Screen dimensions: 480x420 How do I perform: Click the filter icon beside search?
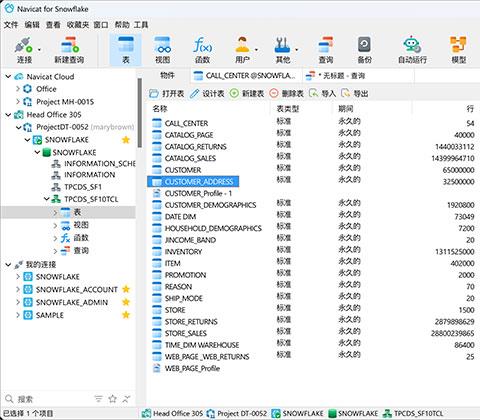point(98,399)
